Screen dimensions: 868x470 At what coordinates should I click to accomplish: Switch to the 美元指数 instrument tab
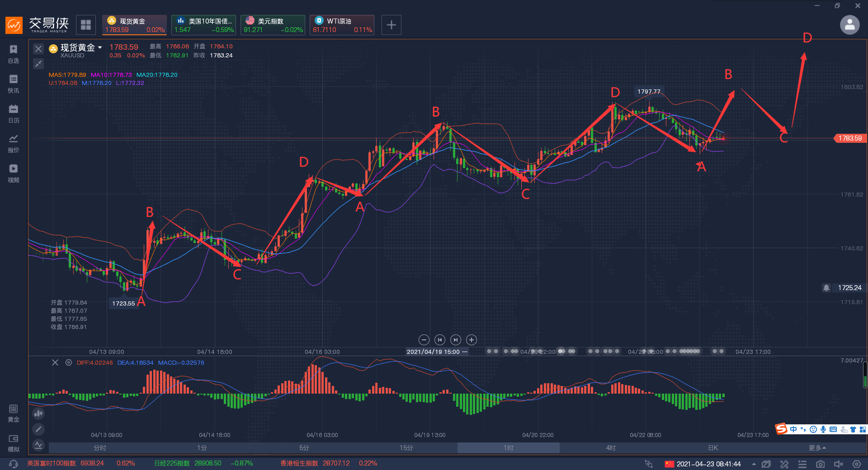point(273,25)
